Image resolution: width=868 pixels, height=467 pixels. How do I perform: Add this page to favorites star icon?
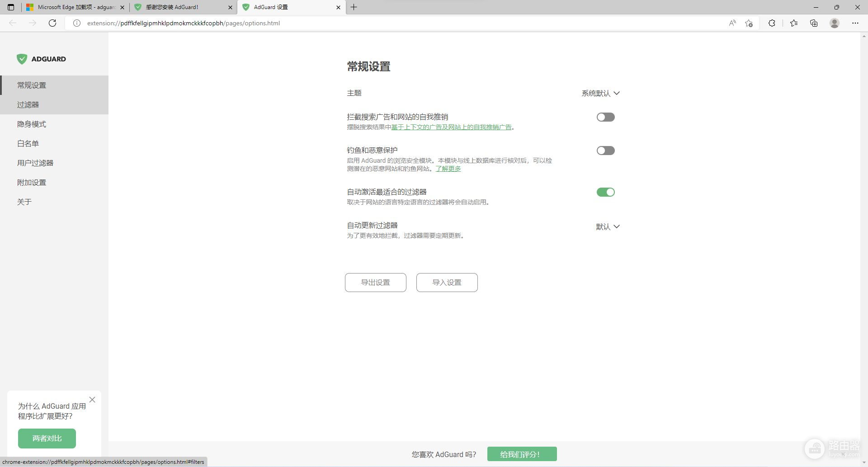749,23
